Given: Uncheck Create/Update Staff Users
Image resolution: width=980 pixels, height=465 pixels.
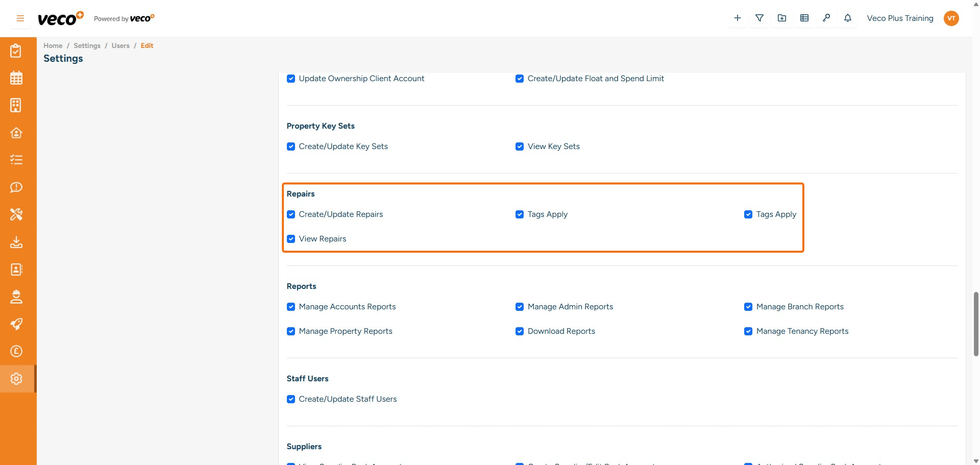Looking at the screenshot, I should 291,399.
